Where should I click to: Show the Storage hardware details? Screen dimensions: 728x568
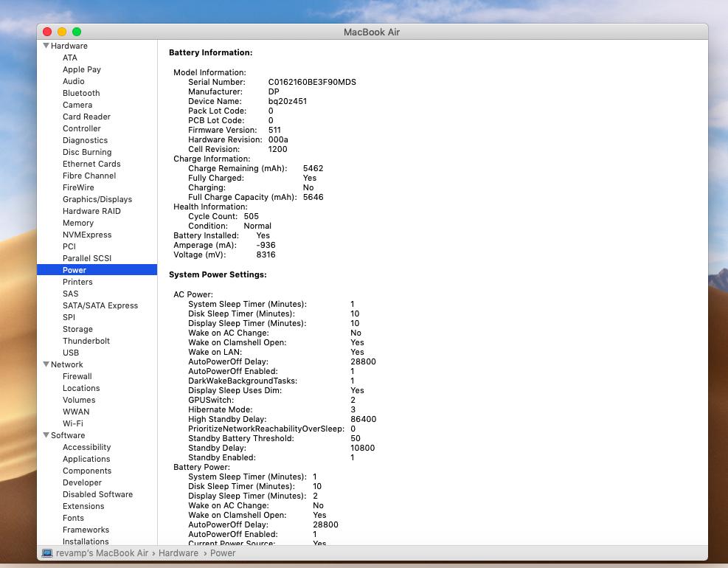click(77, 329)
